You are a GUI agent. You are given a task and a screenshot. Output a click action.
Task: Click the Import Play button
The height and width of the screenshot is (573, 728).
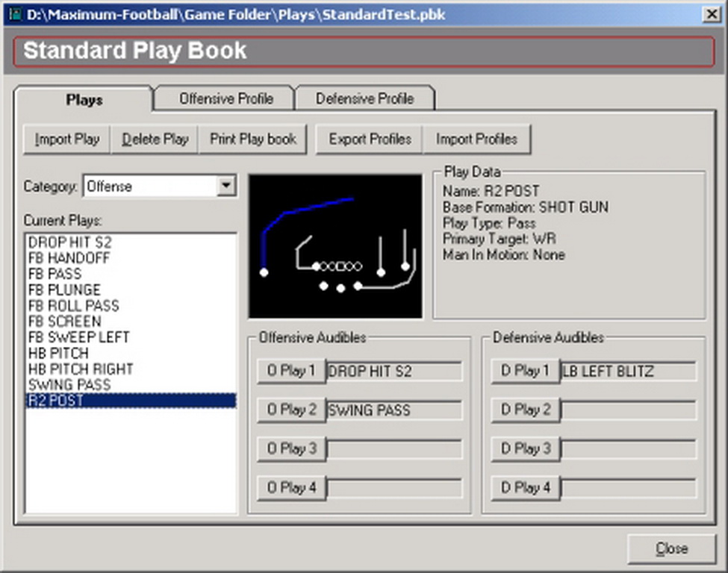pos(66,139)
